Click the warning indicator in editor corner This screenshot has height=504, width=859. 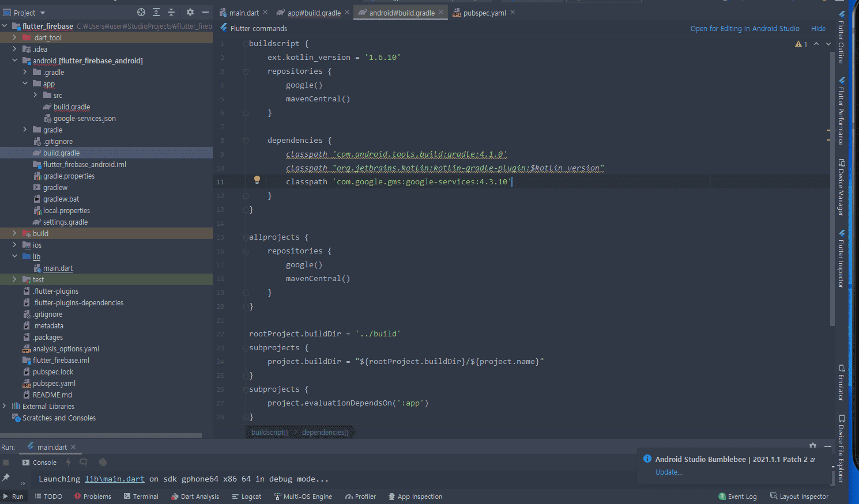801,44
